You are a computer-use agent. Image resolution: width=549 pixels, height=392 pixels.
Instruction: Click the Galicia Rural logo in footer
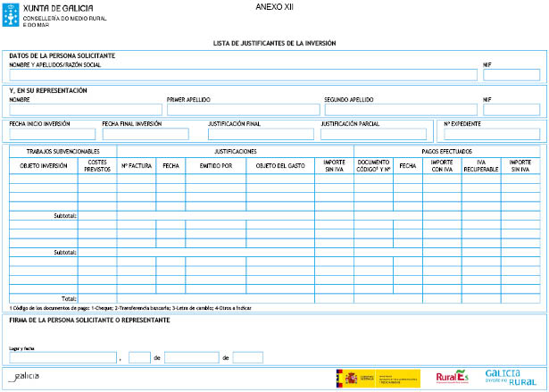pos(509,376)
